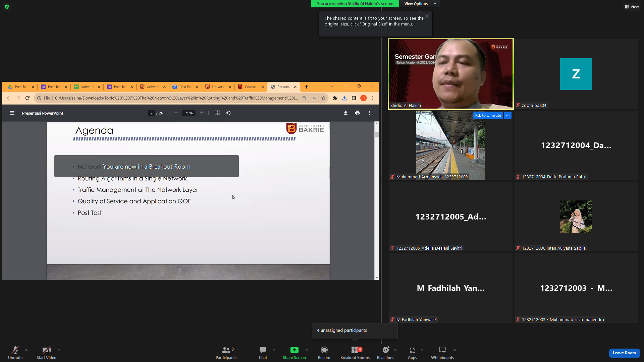Screen dimensions: 644x362
Task: Select Intan Aulyana Sabila's participant tile
Action: (x=576, y=217)
